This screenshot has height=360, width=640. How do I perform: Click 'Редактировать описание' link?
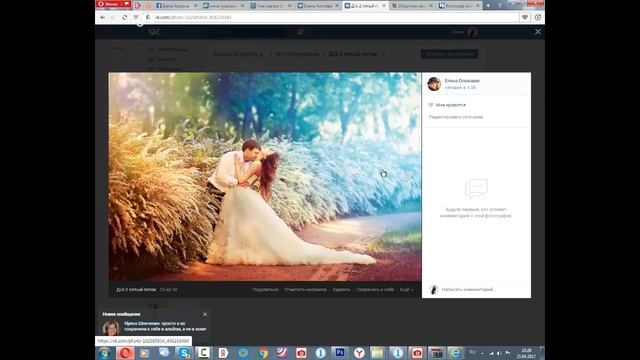coord(456,117)
